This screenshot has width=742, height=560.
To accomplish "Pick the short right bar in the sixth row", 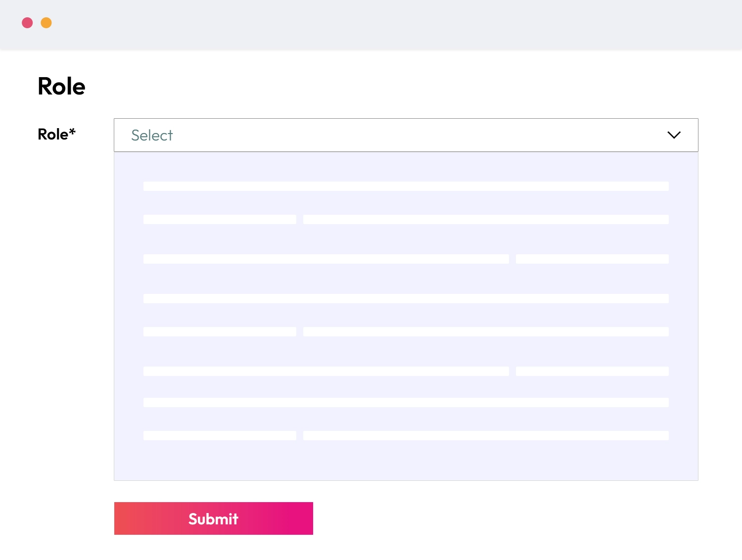I will (592, 371).
